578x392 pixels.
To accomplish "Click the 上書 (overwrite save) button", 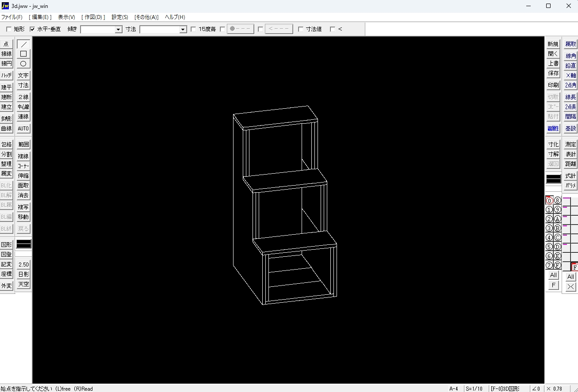I will click(x=553, y=64).
